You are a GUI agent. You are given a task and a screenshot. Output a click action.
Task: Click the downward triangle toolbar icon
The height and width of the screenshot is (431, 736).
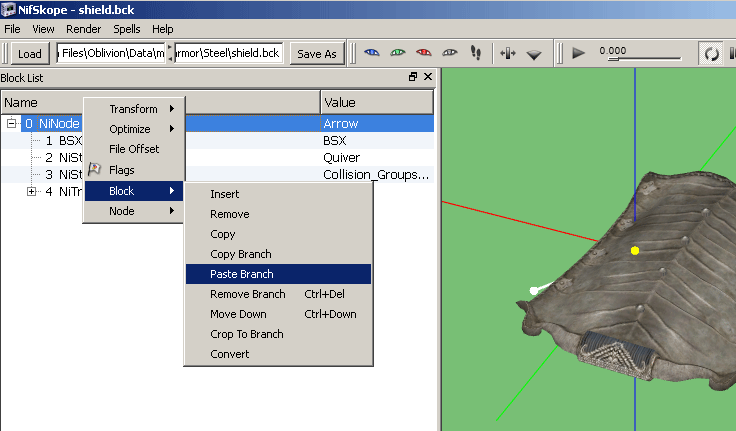[534, 55]
